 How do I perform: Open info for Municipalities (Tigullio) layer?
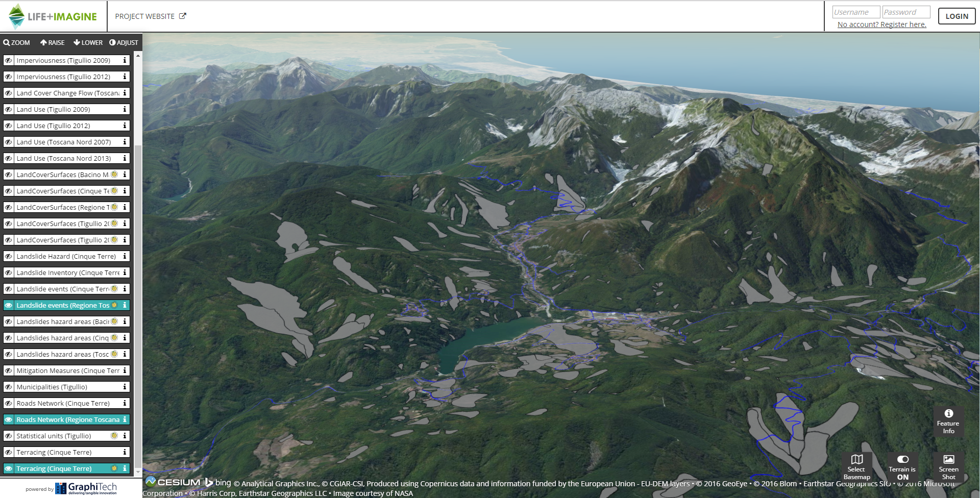point(125,387)
